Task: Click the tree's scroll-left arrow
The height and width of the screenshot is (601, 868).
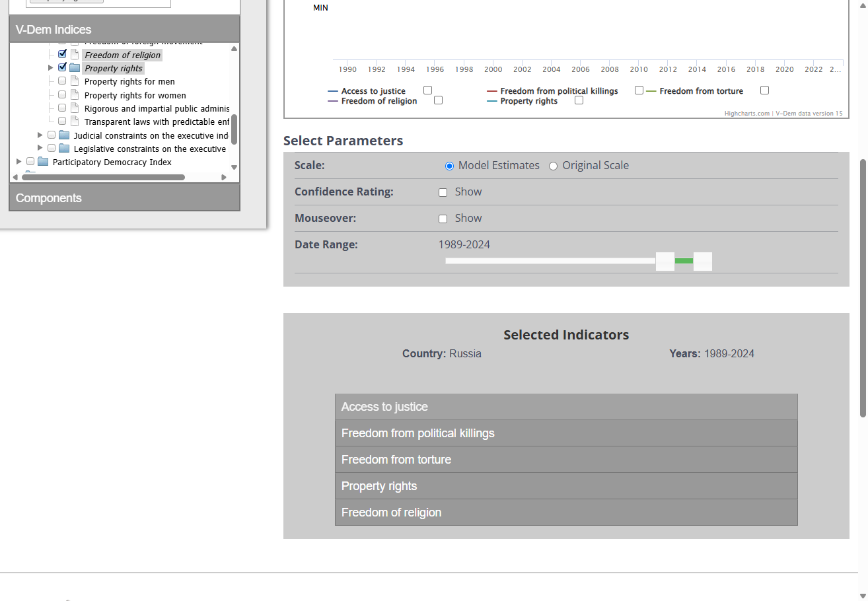Action: pyautogui.click(x=15, y=177)
